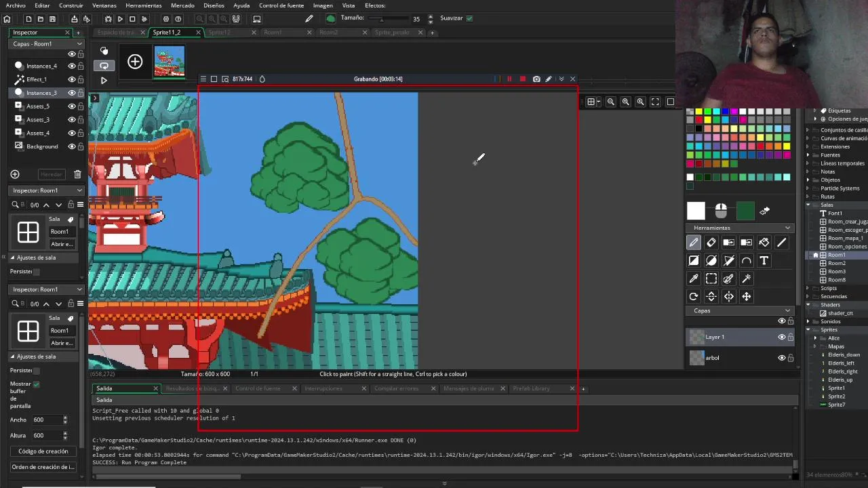Viewport: 868px width, 488px height.
Task: Collapse the Sprites folder
Action: point(808,329)
